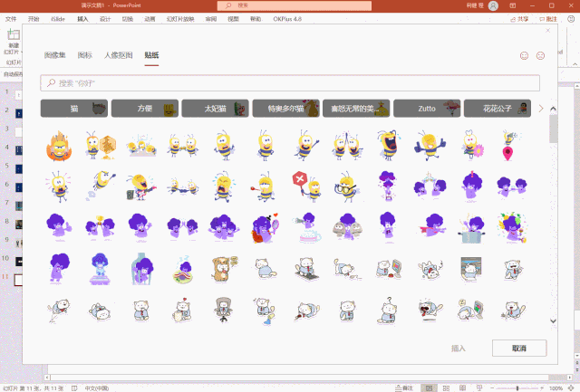This screenshot has width=580, height=392.
Task: Click the sad face feedback icon
Action: click(x=540, y=56)
